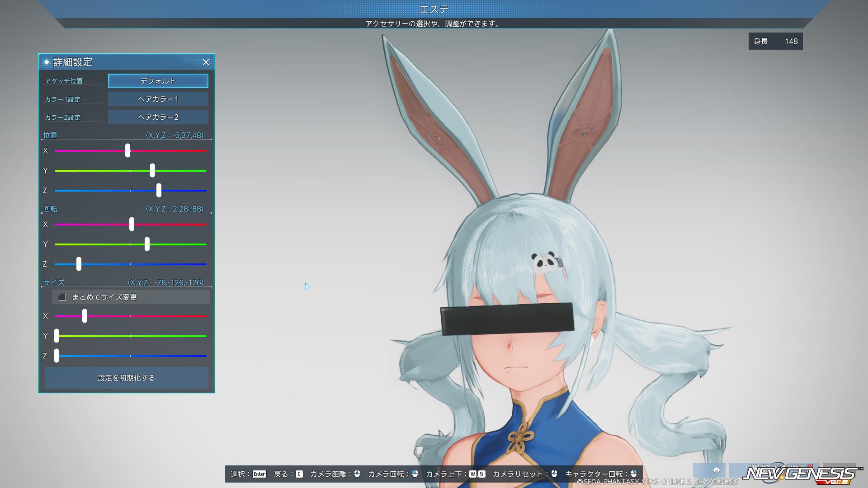
Task: Close the 詳細設定 panel
Action: (206, 62)
